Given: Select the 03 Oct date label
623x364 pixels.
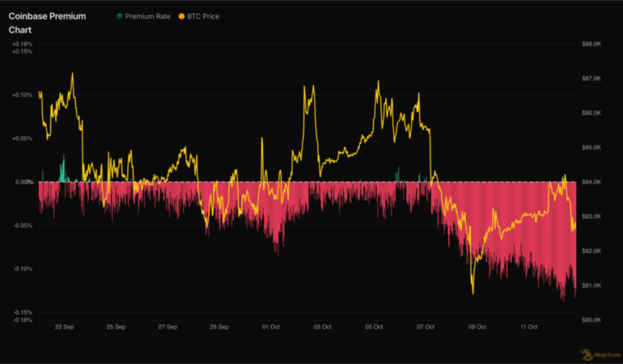Looking at the screenshot, I should [x=322, y=327].
